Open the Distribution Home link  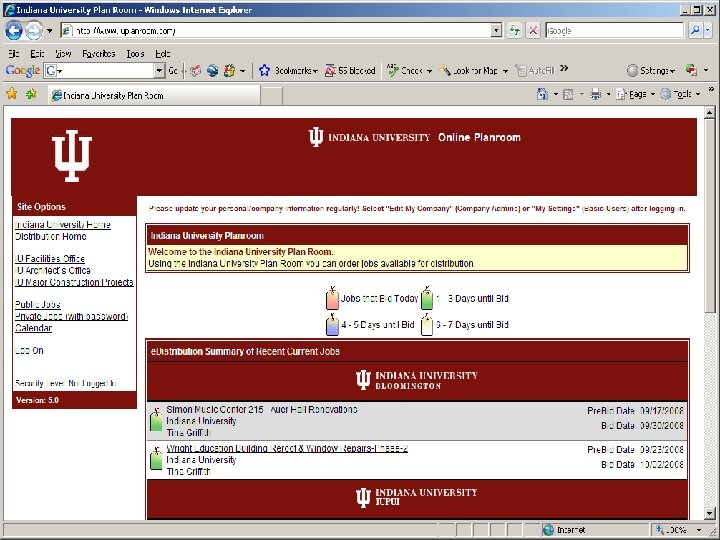(x=51, y=236)
